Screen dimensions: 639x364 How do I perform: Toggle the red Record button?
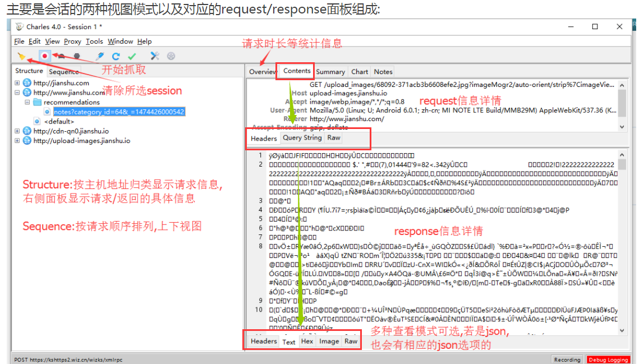(45, 56)
